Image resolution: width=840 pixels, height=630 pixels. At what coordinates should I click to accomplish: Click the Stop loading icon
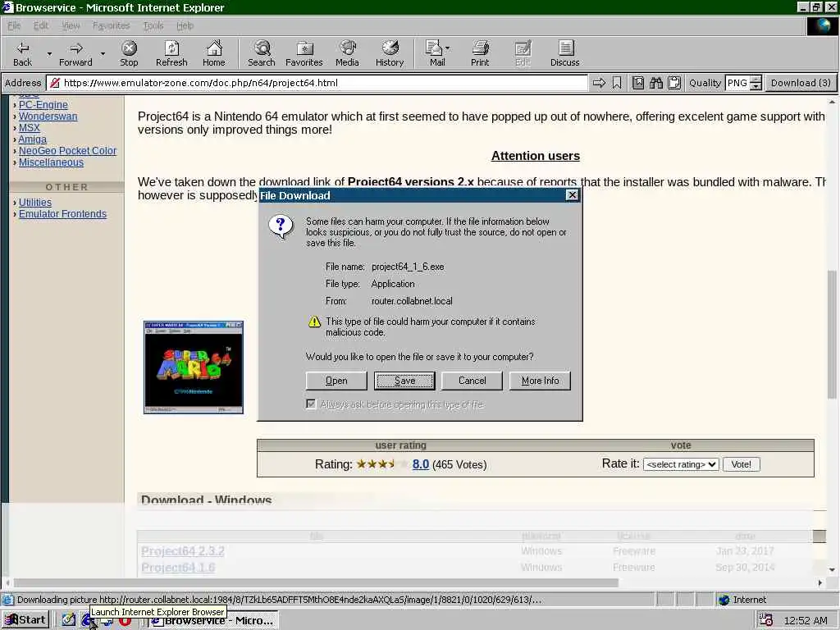(129, 48)
